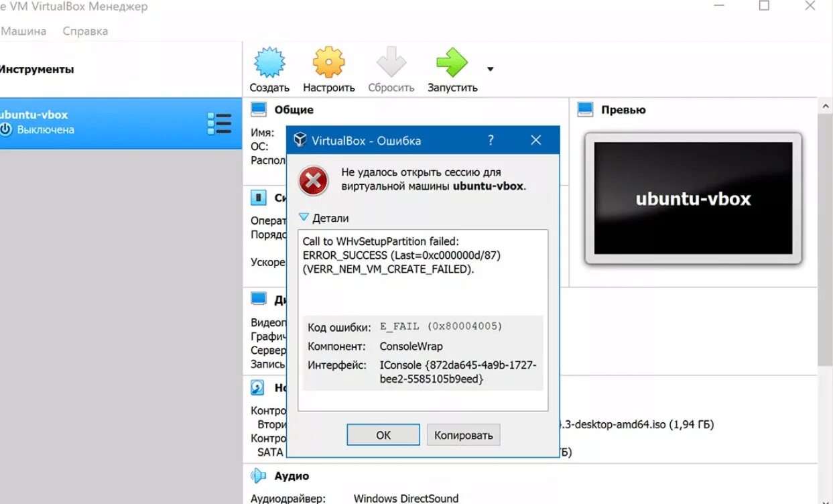Start the VM with Запустить icon
This screenshot has height=504, width=833.
[452, 63]
